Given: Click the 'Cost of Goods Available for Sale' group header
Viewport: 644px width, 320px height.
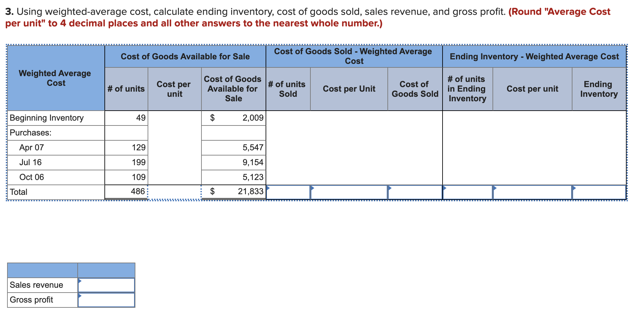Looking at the screenshot, I should click(x=185, y=57).
